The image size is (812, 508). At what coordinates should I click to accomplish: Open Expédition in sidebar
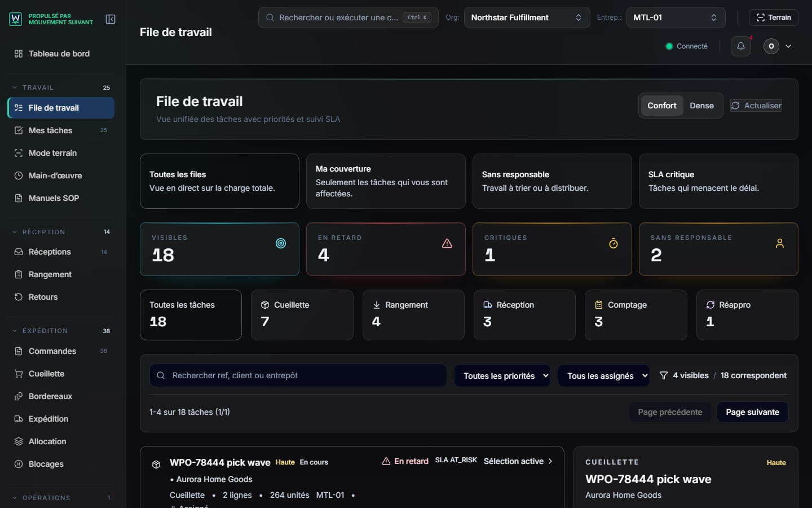coord(60,419)
